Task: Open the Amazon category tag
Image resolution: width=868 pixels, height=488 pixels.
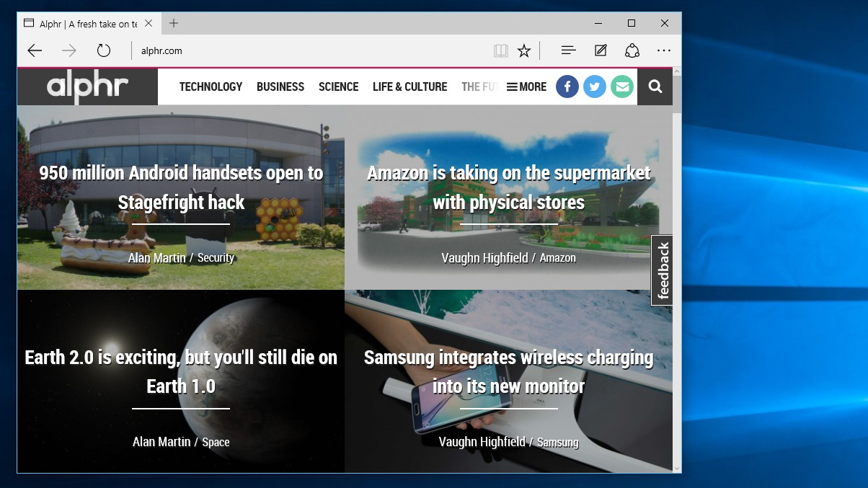Action: click(x=558, y=257)
